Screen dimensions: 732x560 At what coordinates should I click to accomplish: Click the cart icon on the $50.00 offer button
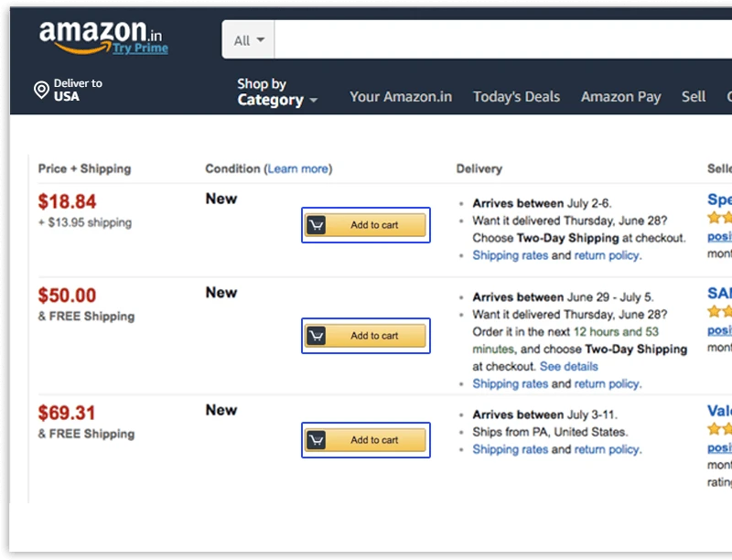tap(315, 335)
